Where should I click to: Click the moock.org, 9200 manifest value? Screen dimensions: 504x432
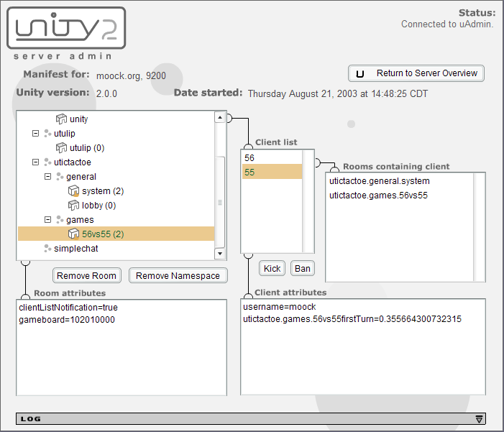tap(131, 76)
